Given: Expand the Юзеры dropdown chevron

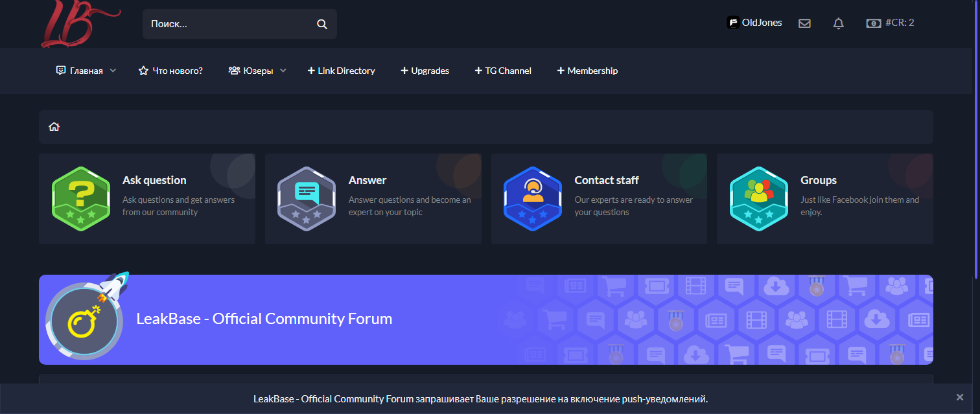Looking at the screenshot, I should pyautogui.click(x=283, y=71).
